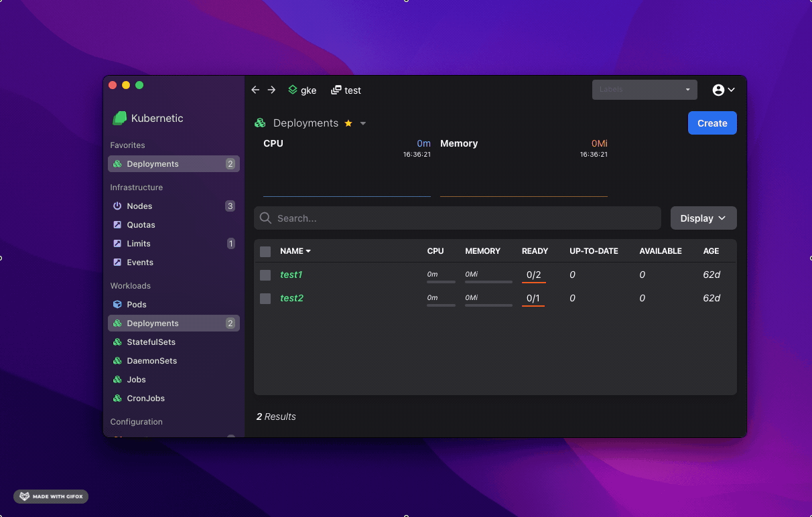Expand the arrow next to Deployments title

click(x=363, y=123)
